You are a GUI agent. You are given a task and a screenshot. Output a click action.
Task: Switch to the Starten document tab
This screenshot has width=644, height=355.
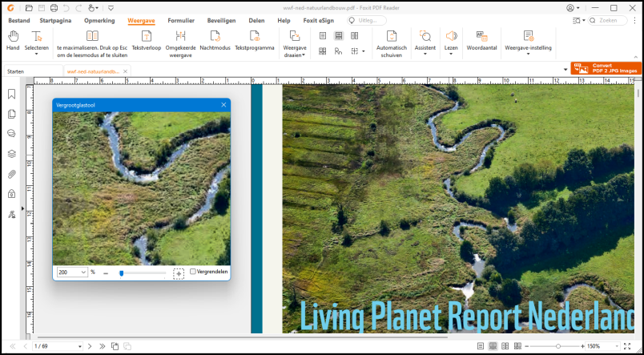[x=33, y=71]
